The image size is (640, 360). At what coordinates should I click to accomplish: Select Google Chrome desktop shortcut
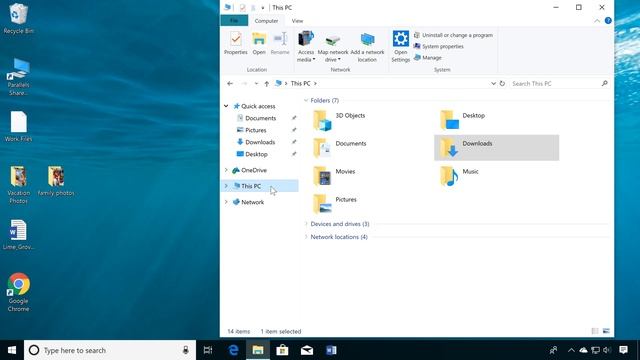pos(18,292)
